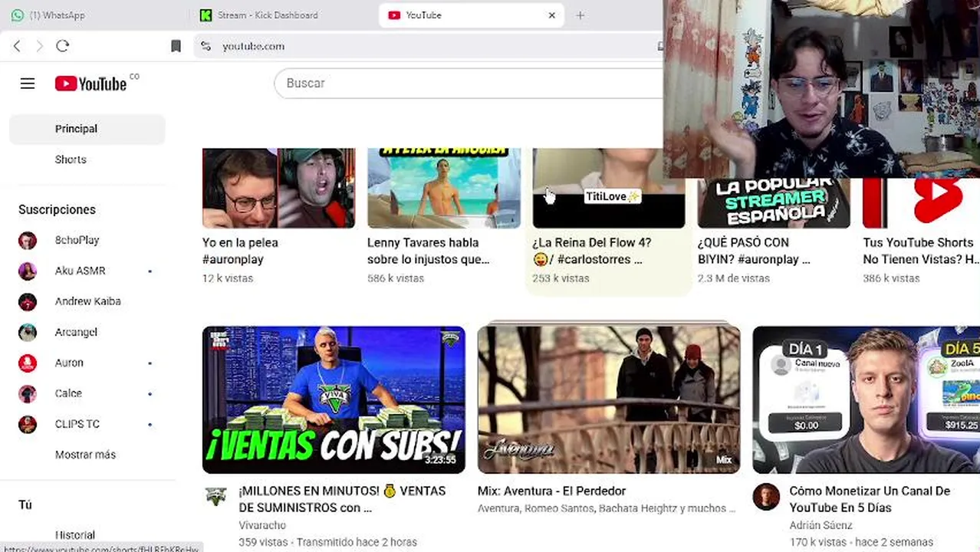Image resolution: width=980 pixels, height=552 pixels.
Task: Open Shorts in sidebar
Action: click(87, 159)
